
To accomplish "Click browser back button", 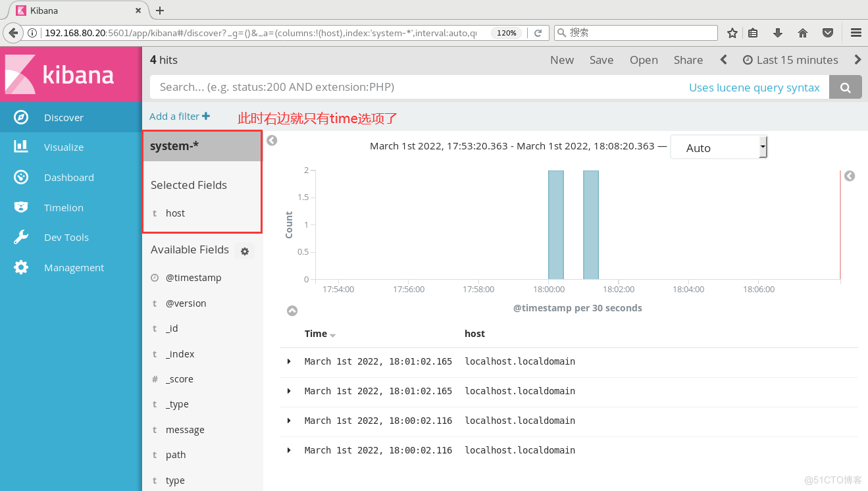I will pos(13,33).
